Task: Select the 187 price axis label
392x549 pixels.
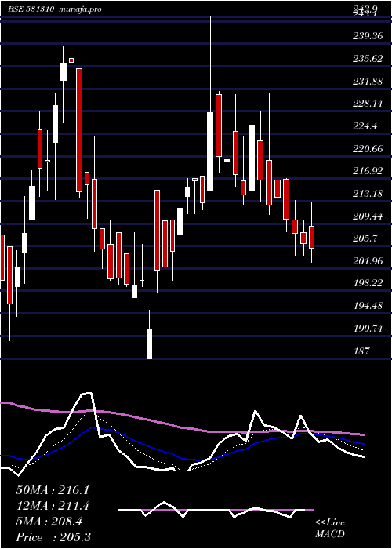Action: pyautogui.click(x=361, y=351)
